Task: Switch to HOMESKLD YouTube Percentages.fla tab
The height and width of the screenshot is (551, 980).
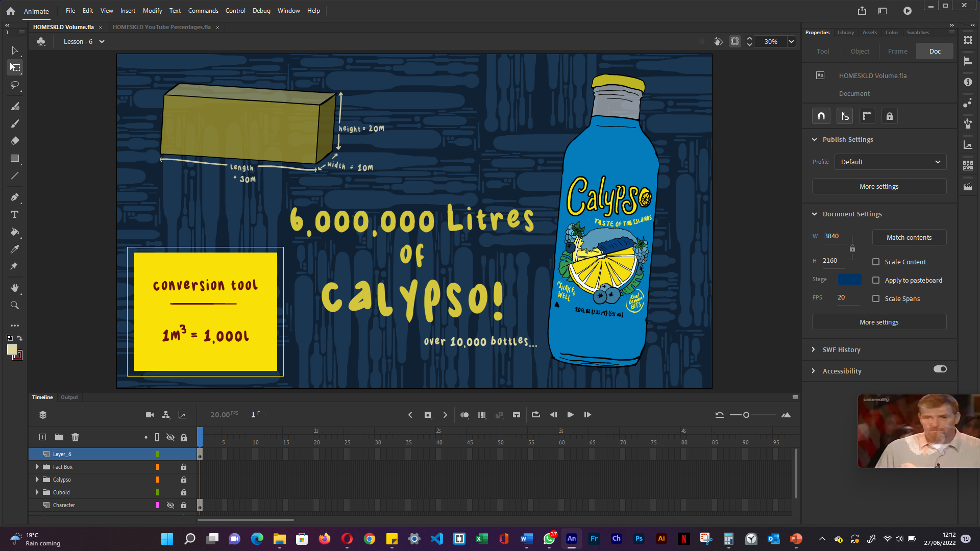Action: (x=161, y=27)
